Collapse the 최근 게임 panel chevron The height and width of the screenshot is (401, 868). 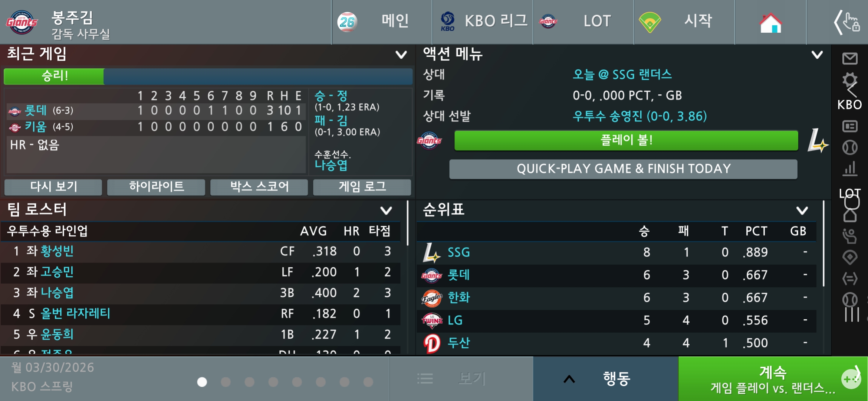coord(401,55)
